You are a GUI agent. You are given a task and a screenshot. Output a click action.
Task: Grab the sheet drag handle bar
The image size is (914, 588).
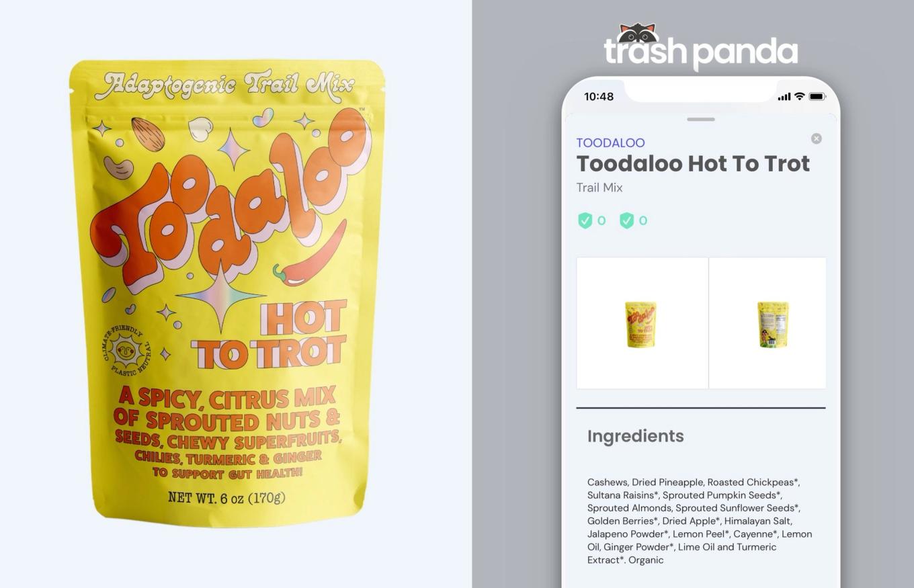pyautogui.click(x=701, y=120)
